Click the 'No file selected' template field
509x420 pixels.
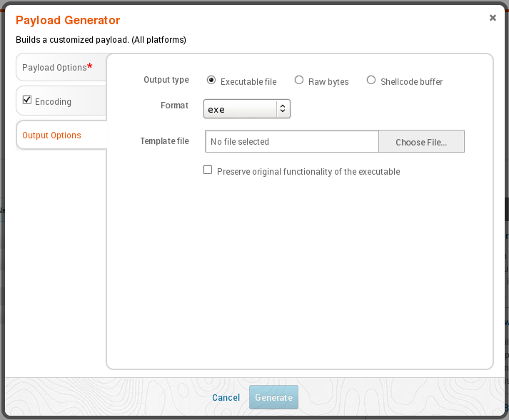pyautogui.click(x=291, y=141)
